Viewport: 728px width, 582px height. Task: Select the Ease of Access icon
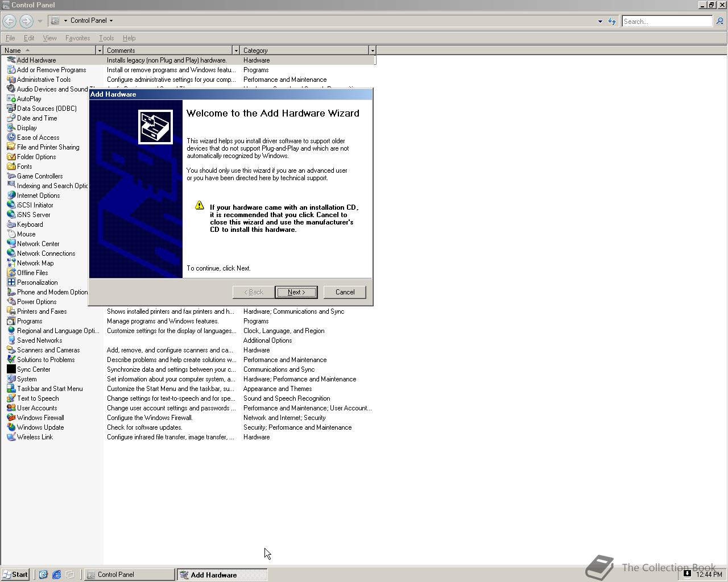[11, 138]
